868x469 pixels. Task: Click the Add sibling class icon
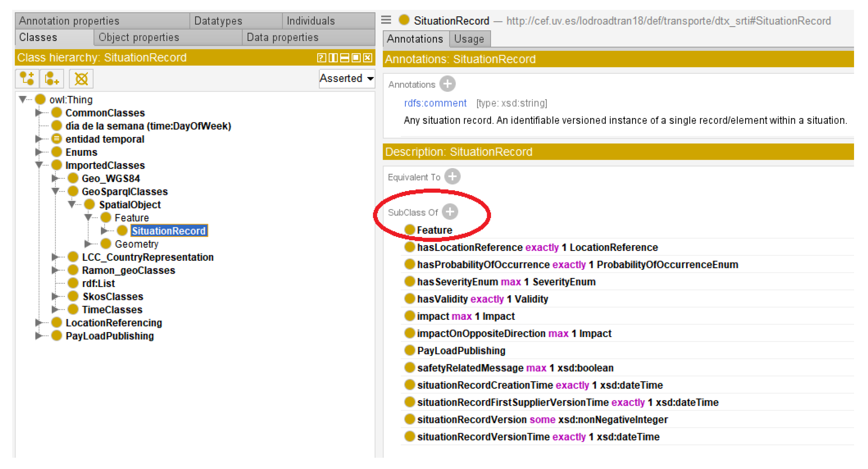(x=52, y=79)
